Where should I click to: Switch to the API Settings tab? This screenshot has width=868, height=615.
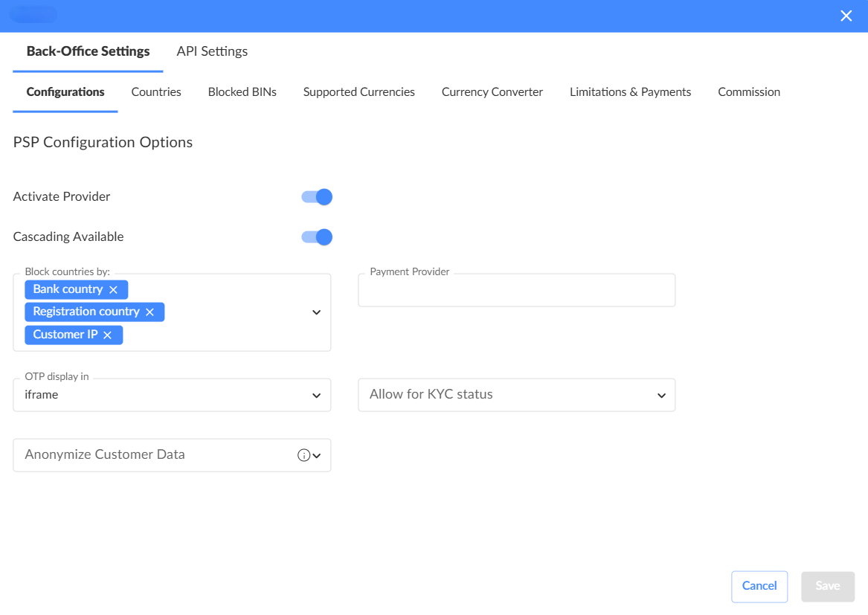click(212, 51)
